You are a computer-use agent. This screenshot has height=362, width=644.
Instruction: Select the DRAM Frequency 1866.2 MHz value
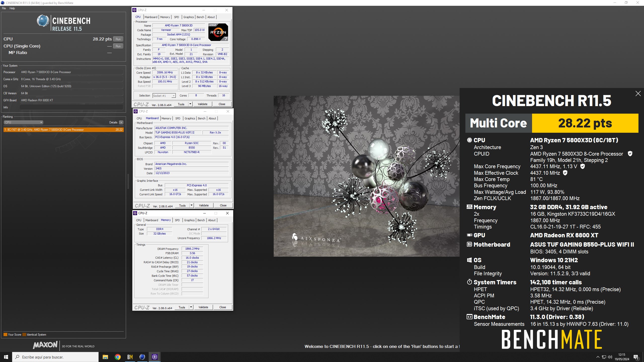pos(192,249)
